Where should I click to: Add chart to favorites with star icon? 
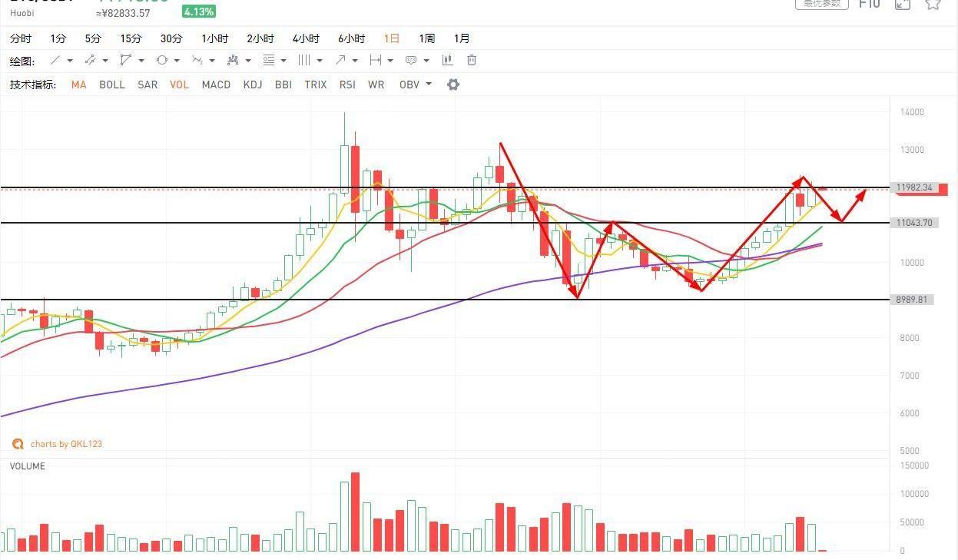click(933, 4)
